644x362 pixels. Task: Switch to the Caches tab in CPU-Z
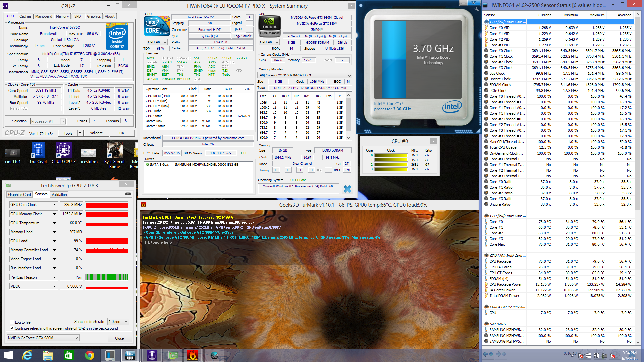tap(25, 16)
